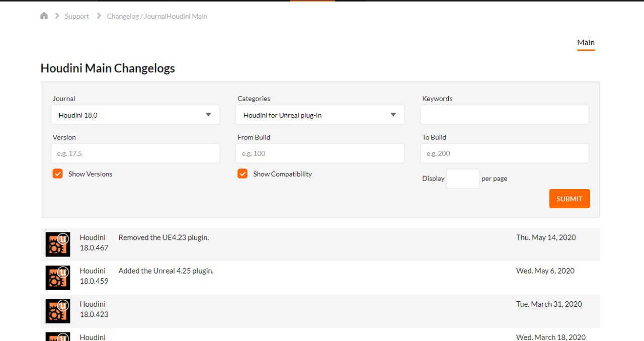Select the Houdini 18.0.467 version text
644x341 pixels.
pos(94,242)
